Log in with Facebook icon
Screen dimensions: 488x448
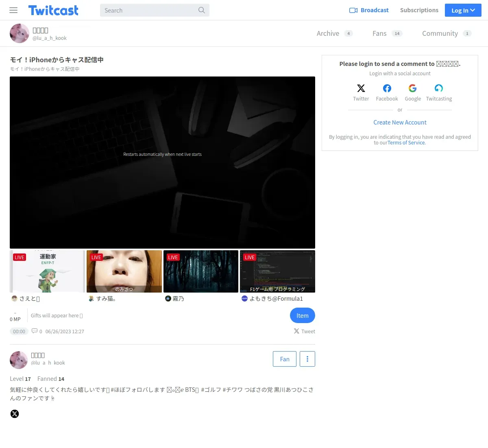(x=387, y=88)
